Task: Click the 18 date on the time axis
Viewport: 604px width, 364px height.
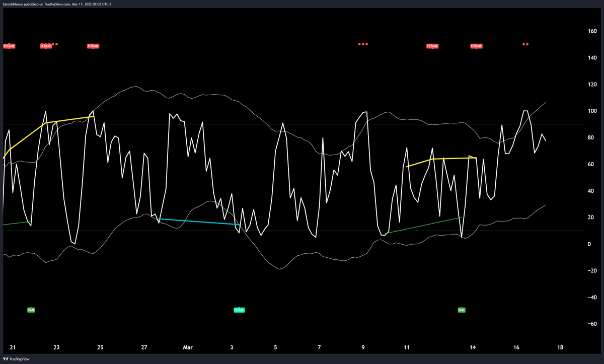Action: [x=560, y=347]
